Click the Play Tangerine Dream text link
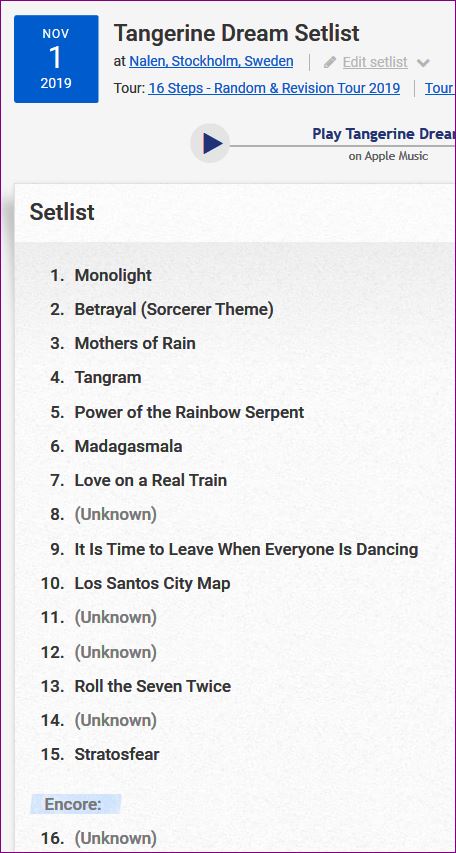The image size is (456, 853). point(384,134)
